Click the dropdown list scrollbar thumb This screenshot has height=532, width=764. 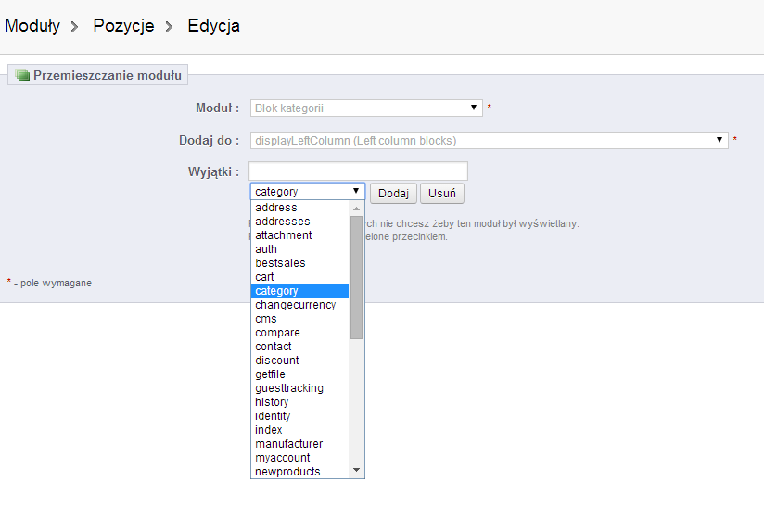point(357,277)
